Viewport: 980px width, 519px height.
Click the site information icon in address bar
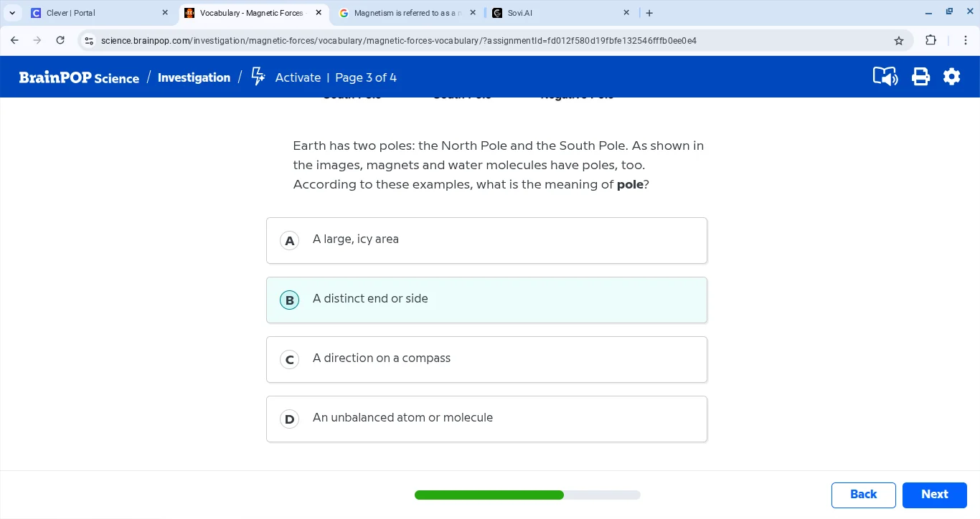[x=89, y=41]
